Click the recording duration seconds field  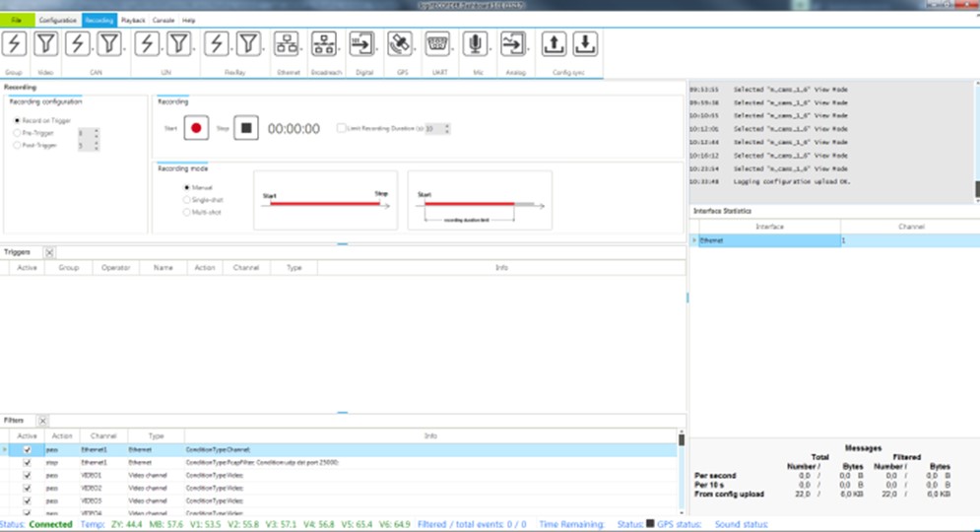tap(433, 129)
